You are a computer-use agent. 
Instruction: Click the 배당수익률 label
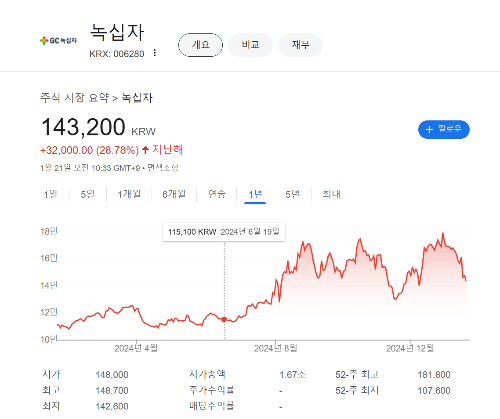(x=212, y=406)
